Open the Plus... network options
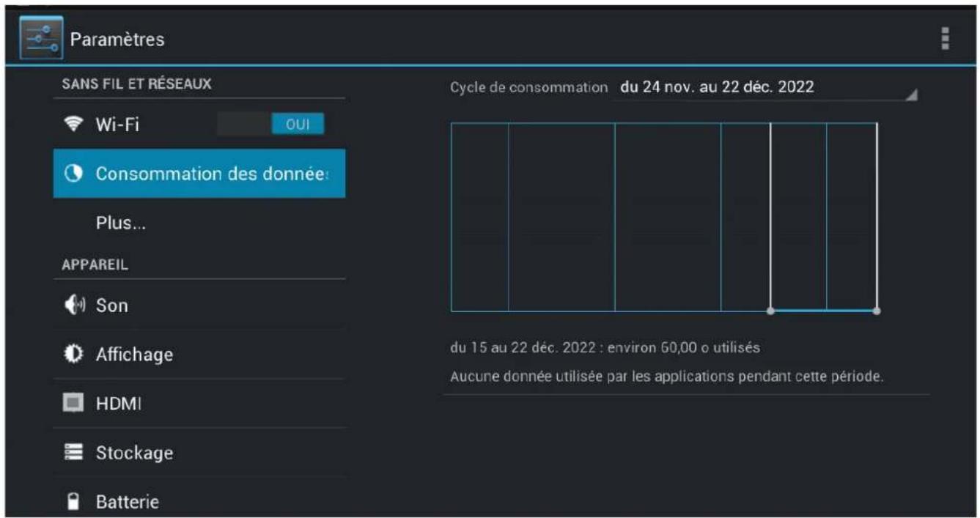 pos(199,223)
